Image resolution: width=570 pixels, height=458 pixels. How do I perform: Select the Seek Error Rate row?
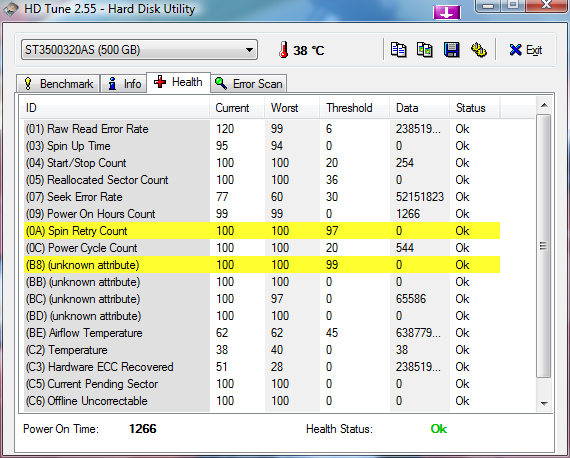point(262,197)
